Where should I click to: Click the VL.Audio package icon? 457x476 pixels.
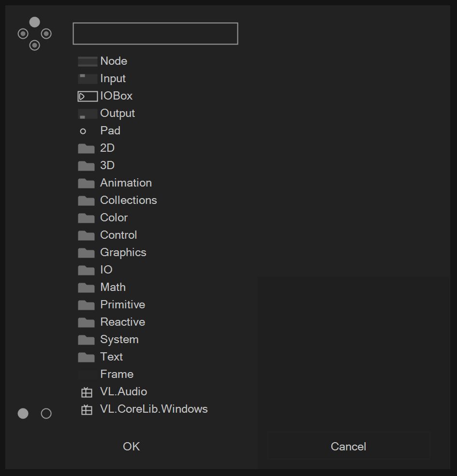[x=87, y=392]
